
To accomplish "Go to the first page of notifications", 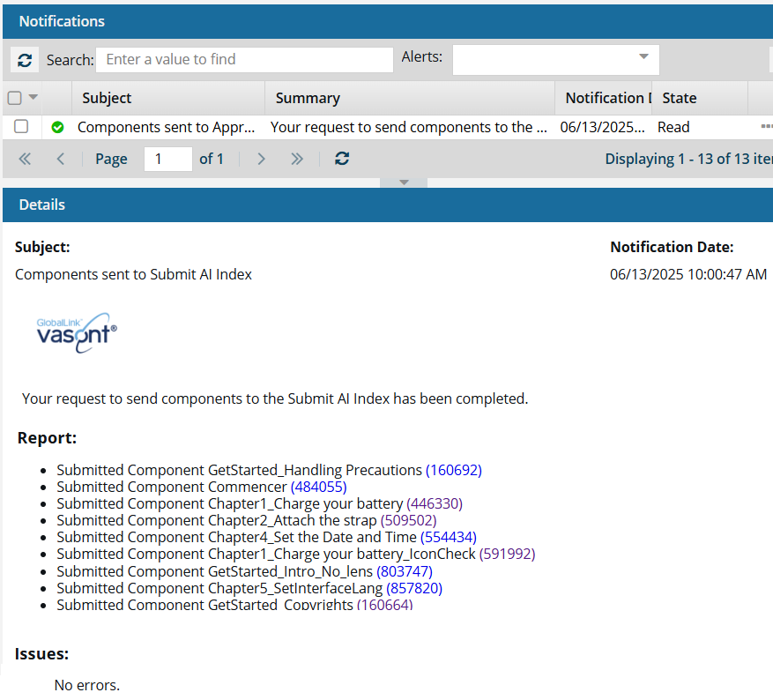I will click(x=25, y=159).
